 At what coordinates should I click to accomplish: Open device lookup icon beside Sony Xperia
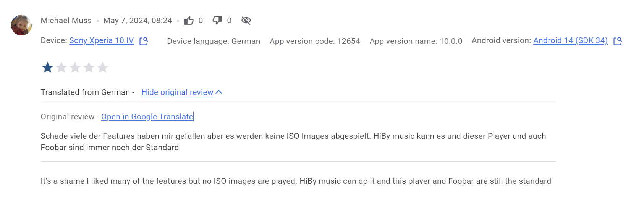point(144,41)
